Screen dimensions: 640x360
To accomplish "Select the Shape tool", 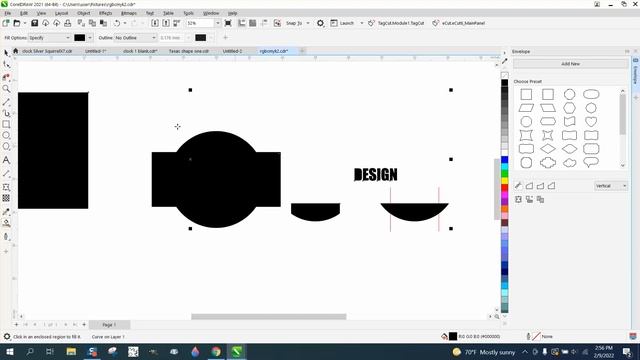I will [6, 64].
